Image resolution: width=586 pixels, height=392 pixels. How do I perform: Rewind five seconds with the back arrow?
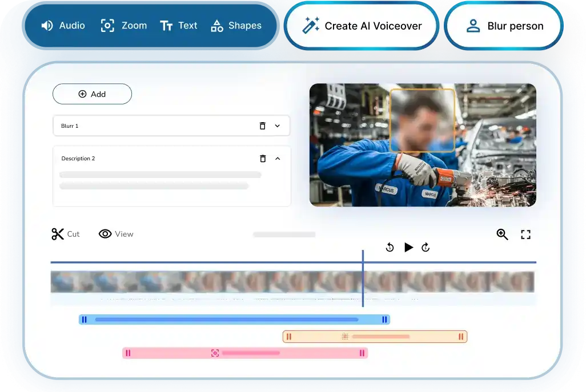390,247
